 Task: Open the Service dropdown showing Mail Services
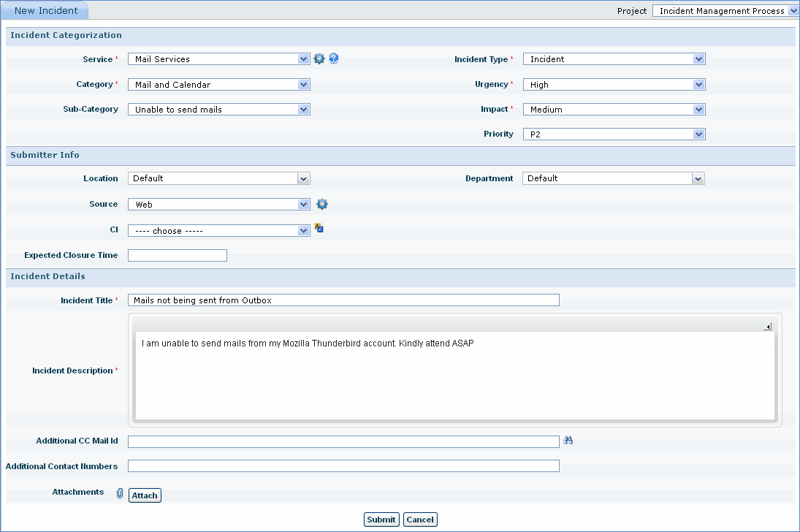pyautogui.click(x=218, y=59)
